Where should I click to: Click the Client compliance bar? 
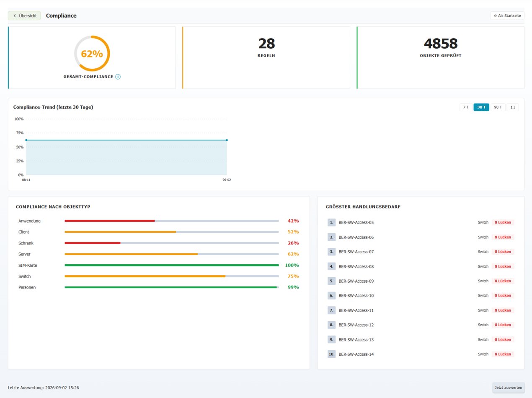(x=171, y=232)
